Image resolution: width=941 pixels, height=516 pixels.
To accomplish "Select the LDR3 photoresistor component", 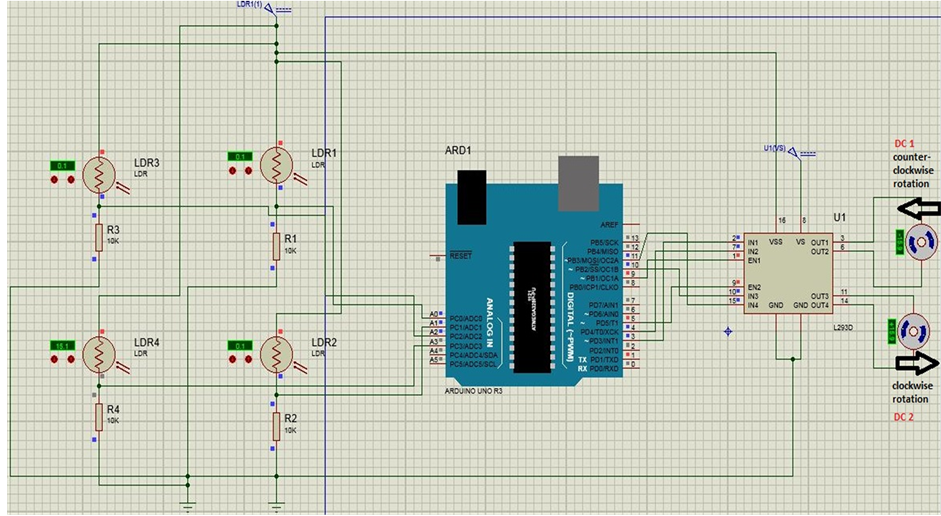I will pos(99,173).
